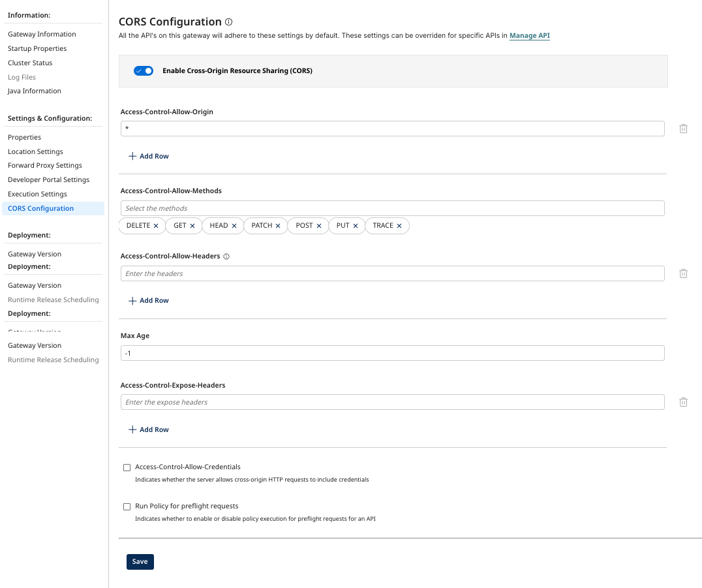The height and width of the screenshot is (588, 702).
Task: Go to Execution Settings in the sidebar
Action: pyautogui.click(x=36, y=193)
